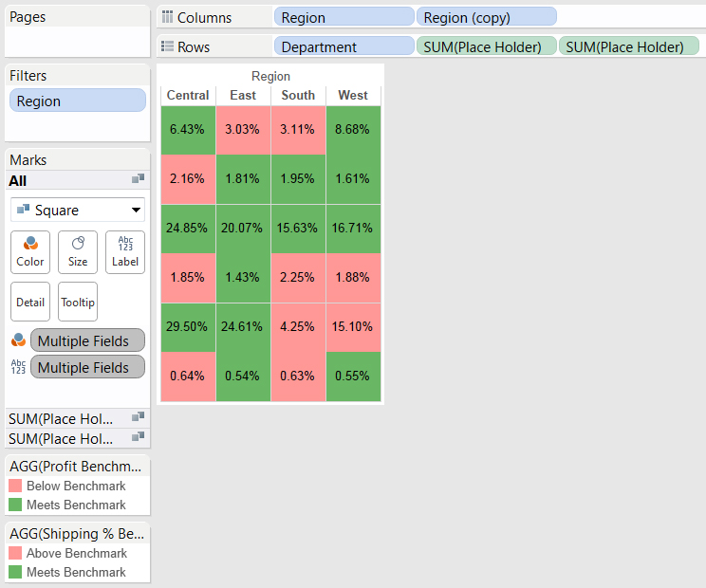Screen dimensions: 706x588
Task: Select the 24.85% Central cell
Action: click(188, 229)
